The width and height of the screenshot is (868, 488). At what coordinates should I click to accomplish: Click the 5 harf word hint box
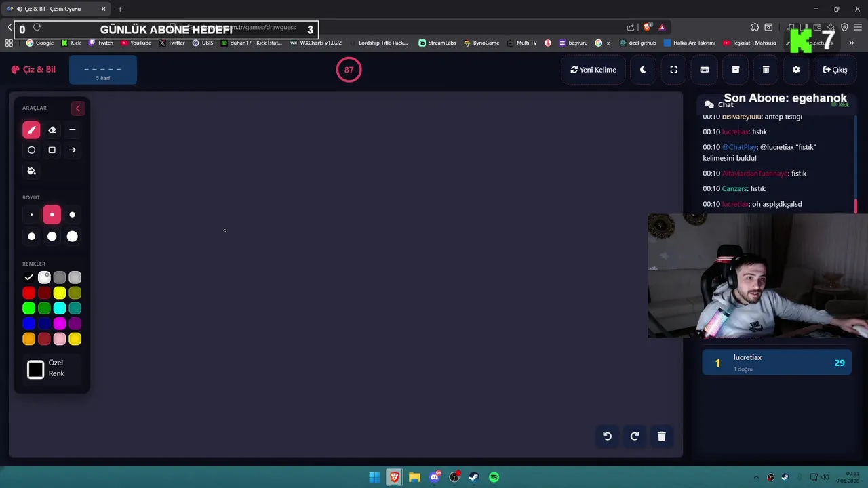pos(103,70)
